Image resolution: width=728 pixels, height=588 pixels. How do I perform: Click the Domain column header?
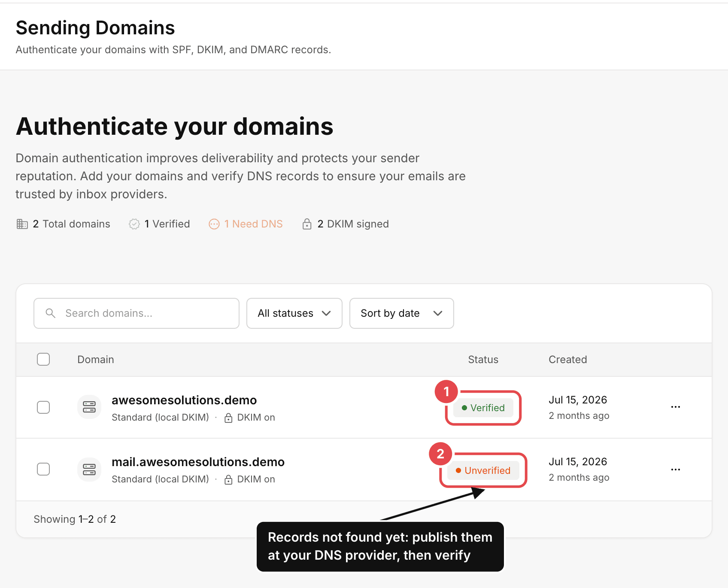(x=96, y=360)
